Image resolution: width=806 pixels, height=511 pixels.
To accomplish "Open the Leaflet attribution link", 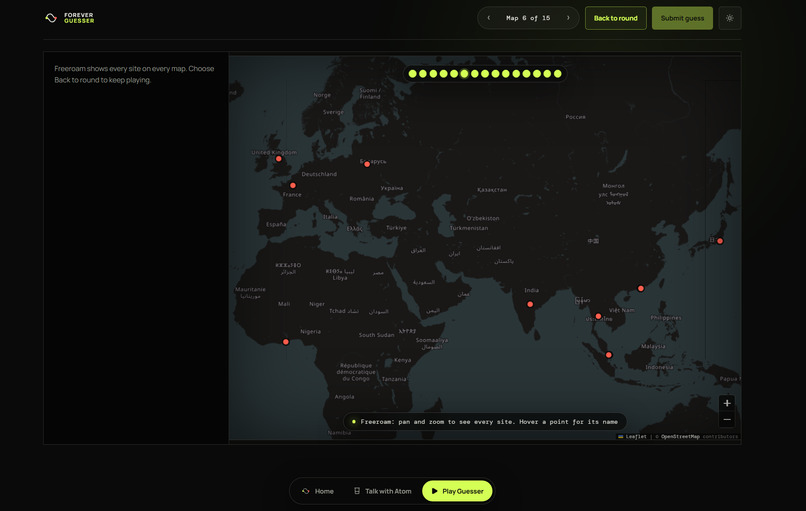I will coord(632,436).
